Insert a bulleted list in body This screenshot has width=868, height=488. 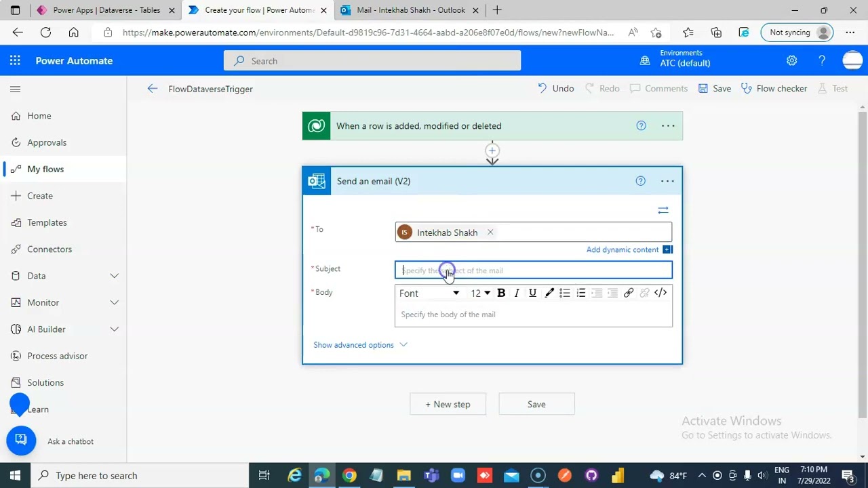[565, 293]
